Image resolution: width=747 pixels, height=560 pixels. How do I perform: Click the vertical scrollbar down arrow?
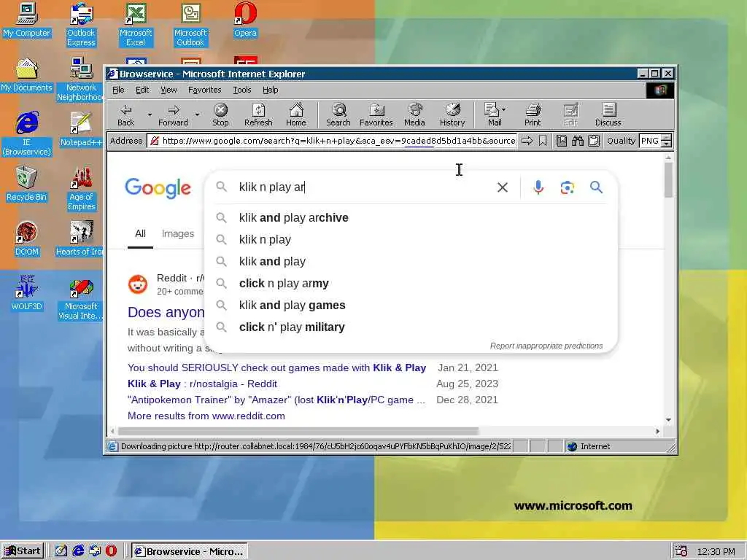[668, 420]
